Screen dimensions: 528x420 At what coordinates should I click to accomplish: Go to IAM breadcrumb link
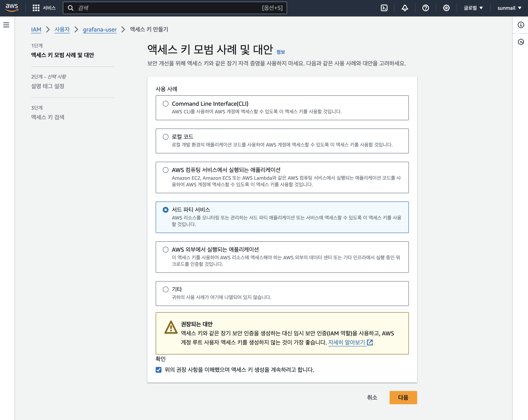[36, 29]
